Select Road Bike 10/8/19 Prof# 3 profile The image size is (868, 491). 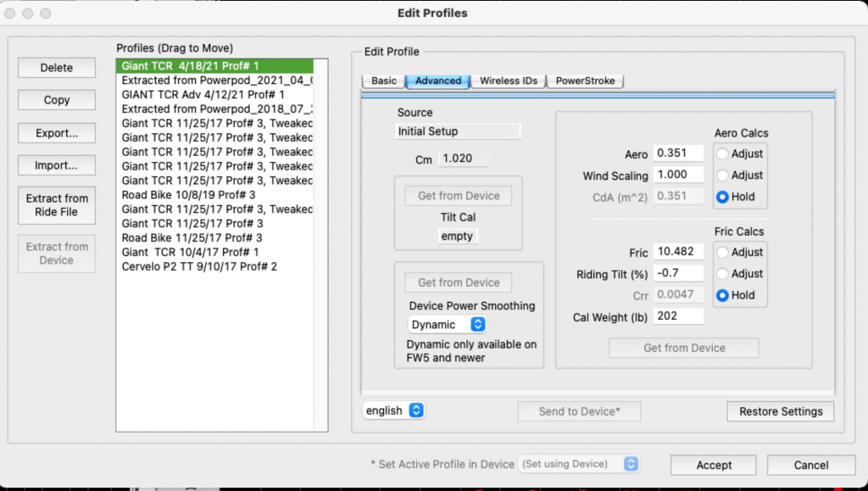(x=188, y=194)
